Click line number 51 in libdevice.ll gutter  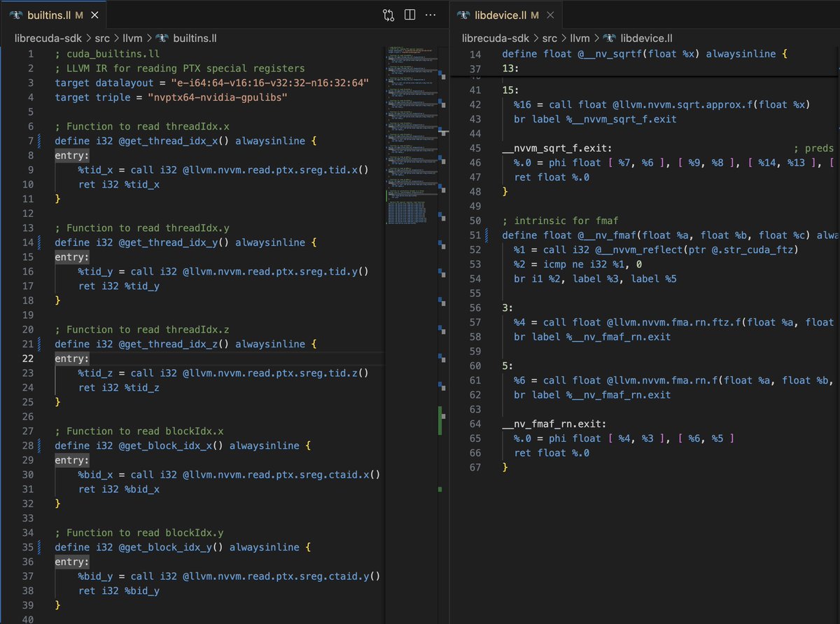pyautogui.click(x=475, y=235)
